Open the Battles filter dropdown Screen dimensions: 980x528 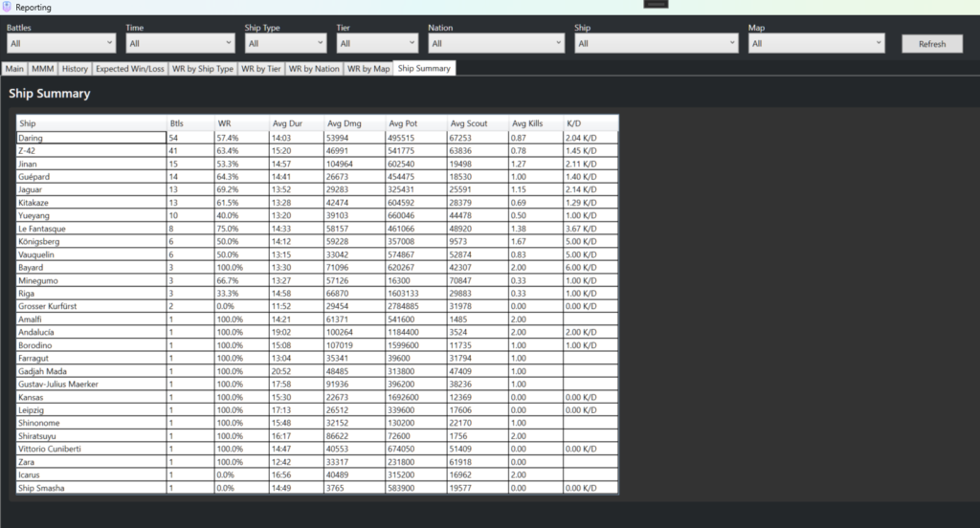(61, 43)
